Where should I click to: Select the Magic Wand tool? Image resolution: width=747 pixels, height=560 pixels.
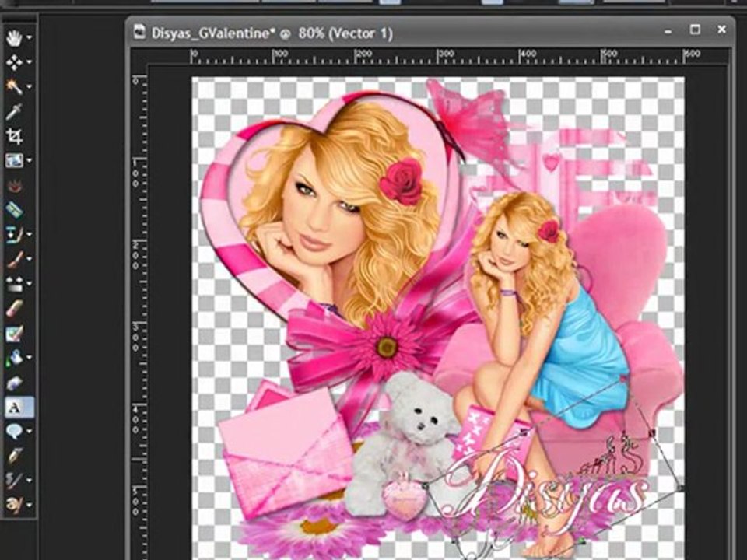tap(14, 86)
